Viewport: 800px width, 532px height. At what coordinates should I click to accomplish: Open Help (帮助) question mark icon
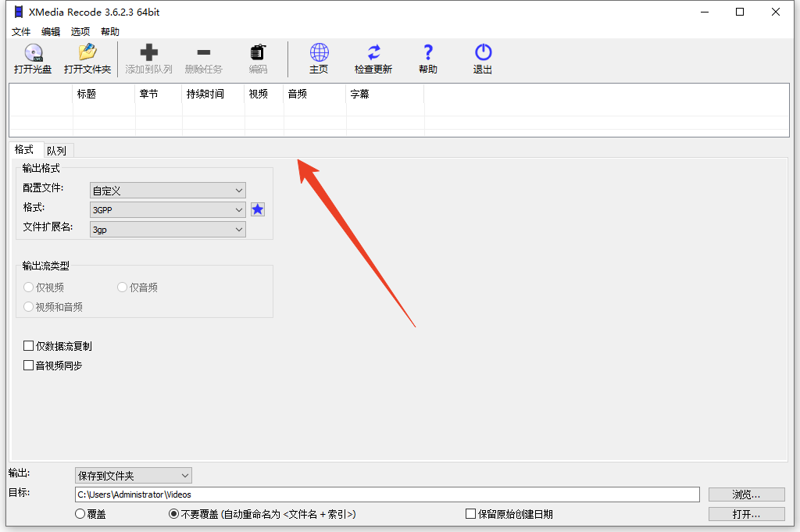[x=428, y=53]
